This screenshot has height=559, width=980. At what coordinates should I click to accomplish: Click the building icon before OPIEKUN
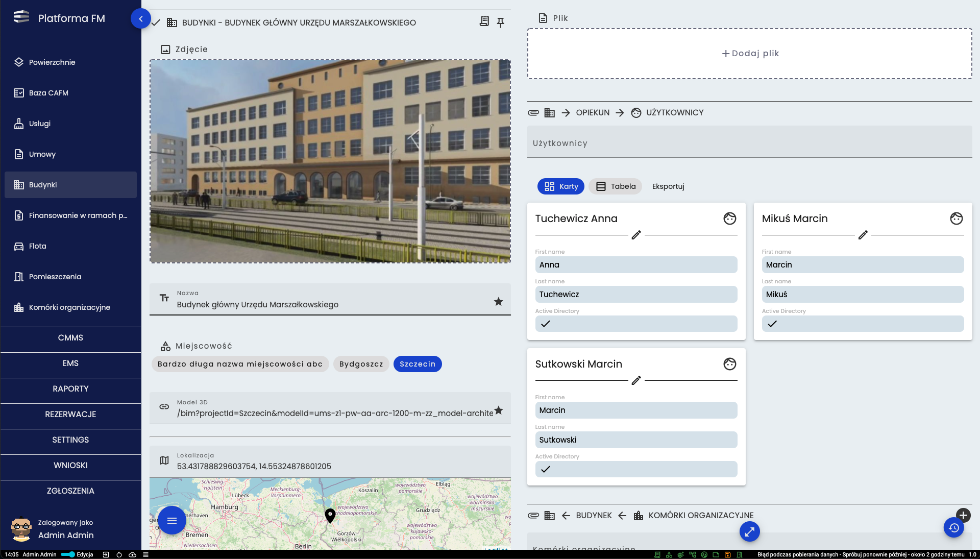pos(550,113)
